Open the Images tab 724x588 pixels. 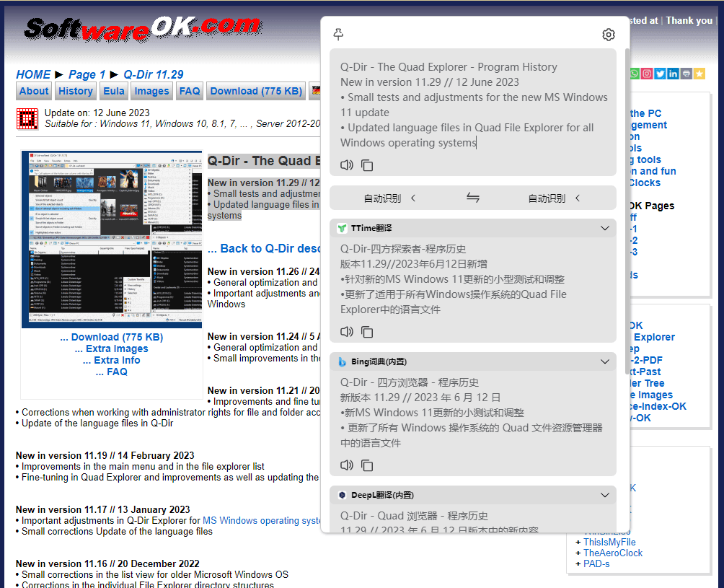point(152,91)
